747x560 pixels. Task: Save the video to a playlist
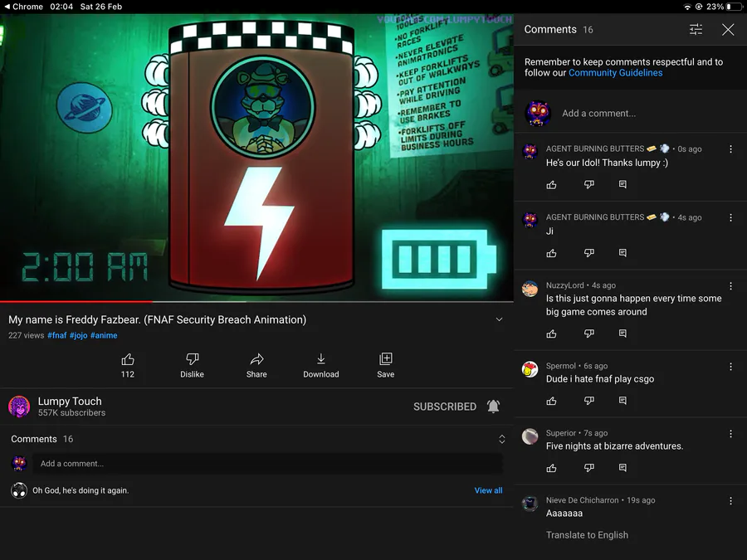(385, 365)
